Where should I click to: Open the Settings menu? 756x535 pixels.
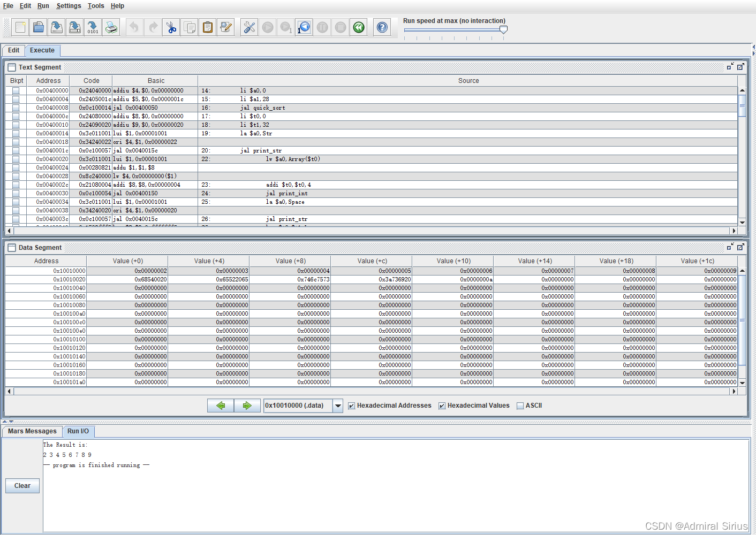[x=69, y=6]
